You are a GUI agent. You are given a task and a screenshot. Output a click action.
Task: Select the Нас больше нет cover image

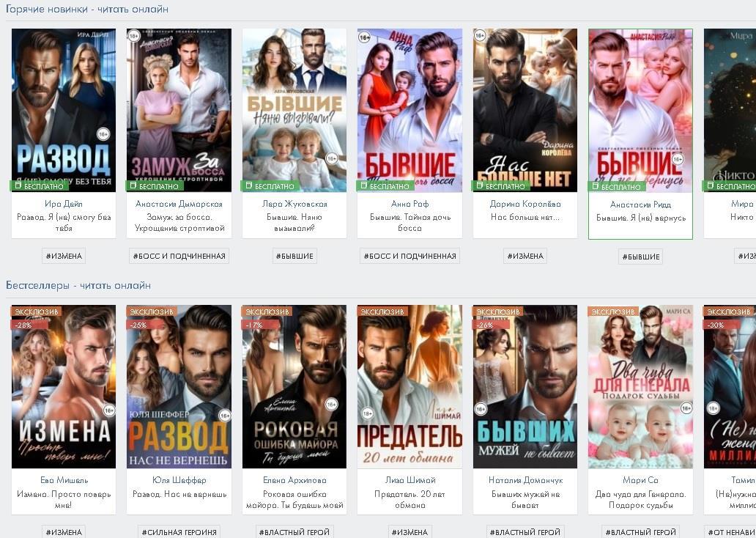[x=525, y=110]
